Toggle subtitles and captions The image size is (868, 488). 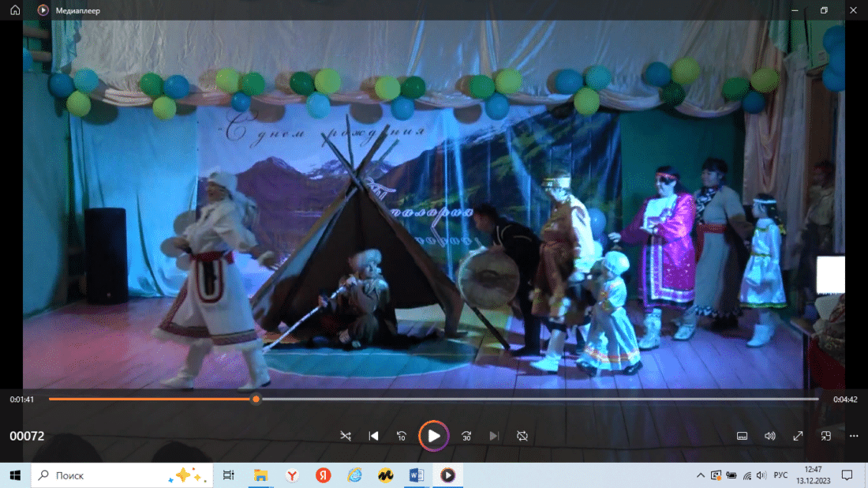tap(742, 436)
